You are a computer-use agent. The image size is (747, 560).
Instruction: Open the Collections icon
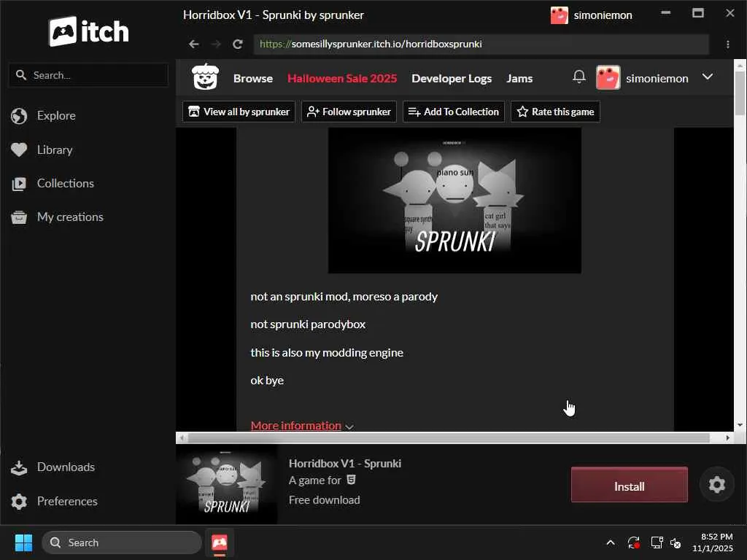[x=19, y=183]
